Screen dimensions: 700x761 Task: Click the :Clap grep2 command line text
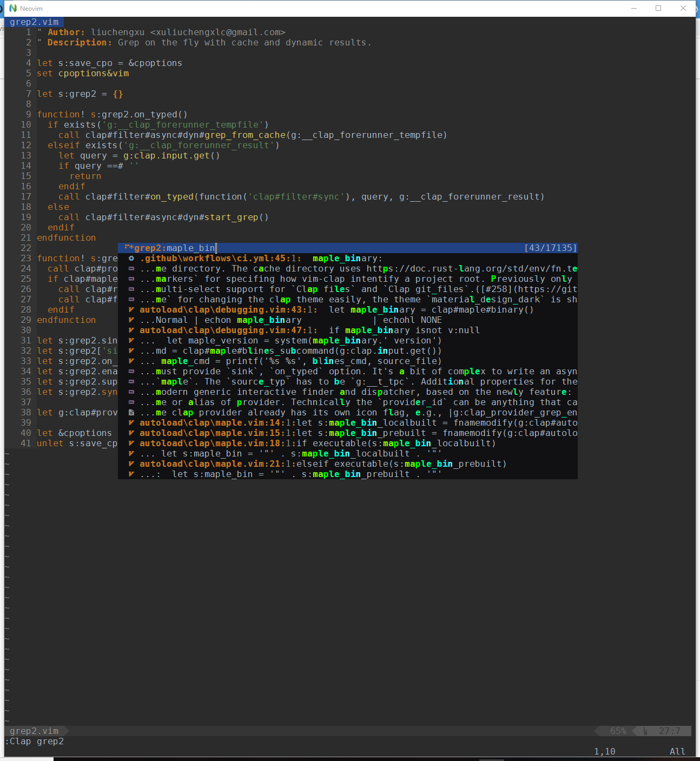[x=35, y=741]
